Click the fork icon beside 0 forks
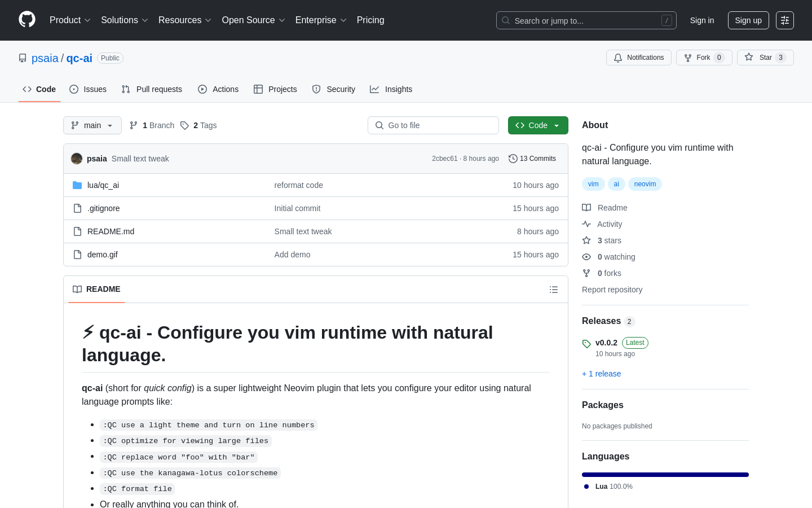812x508 pixels. pyautogui.click(x=586, y=273)
